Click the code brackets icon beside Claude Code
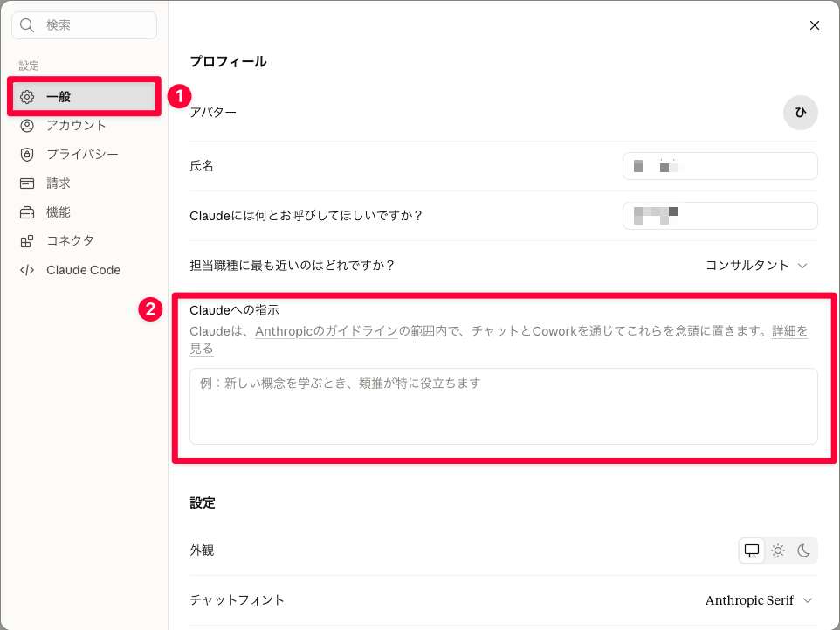 point(27,270)
